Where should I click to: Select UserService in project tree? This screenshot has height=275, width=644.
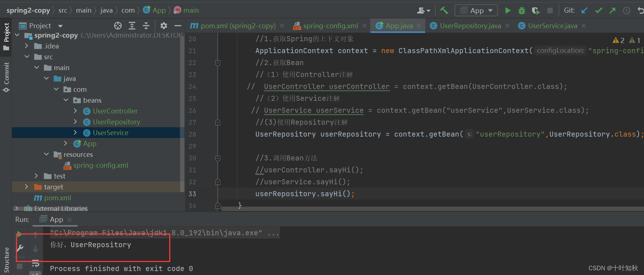pos(110,133)
